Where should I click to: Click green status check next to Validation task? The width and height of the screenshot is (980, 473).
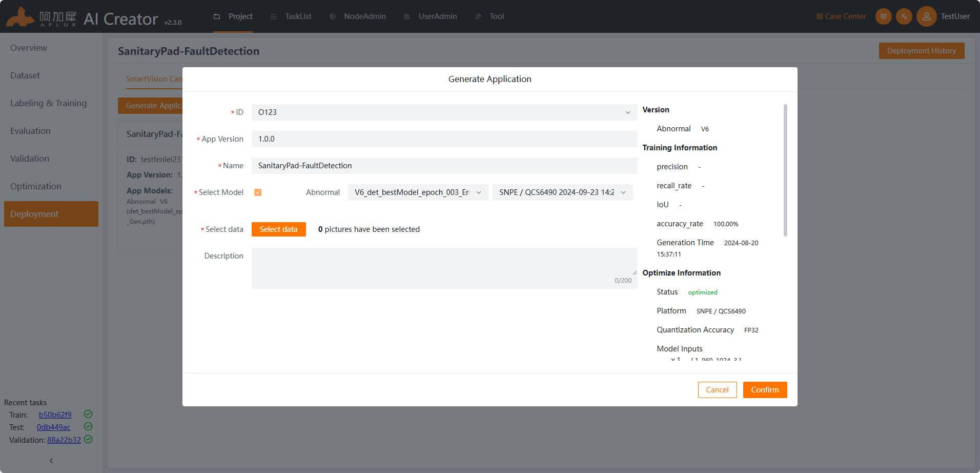click(x=88, y=439)
